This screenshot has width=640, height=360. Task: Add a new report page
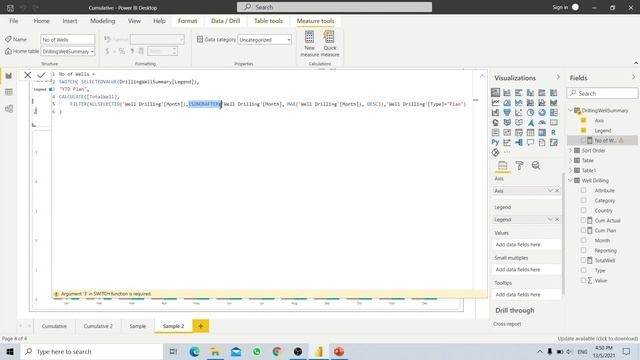pos(200,326)
